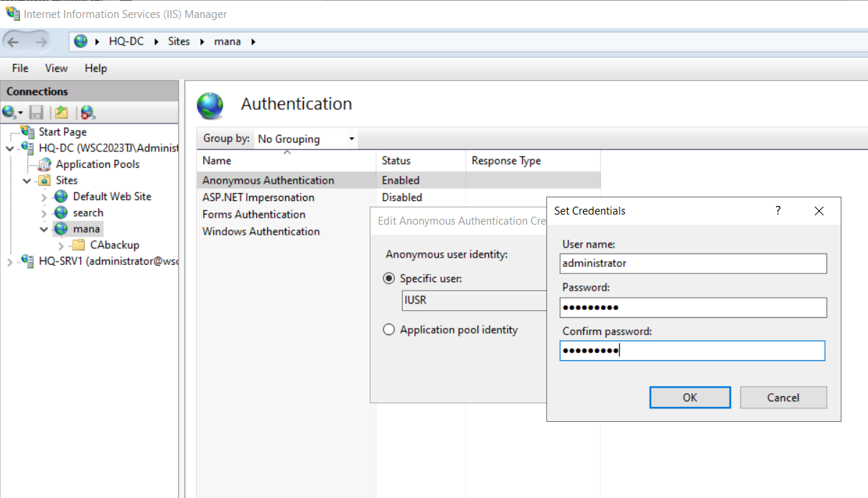Screen dimensions: 868x498
Task: Click OK in Set Credentials dialog
Action: [x=690, y=398]
